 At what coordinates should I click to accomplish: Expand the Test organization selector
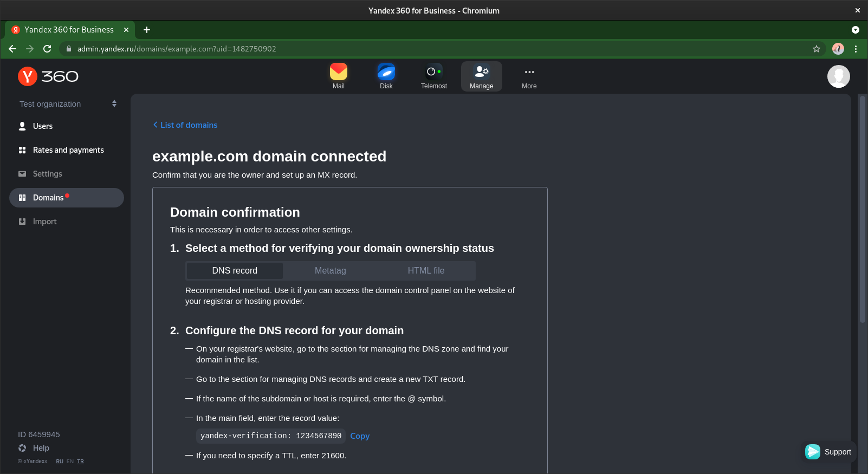(x=68, y=104)
